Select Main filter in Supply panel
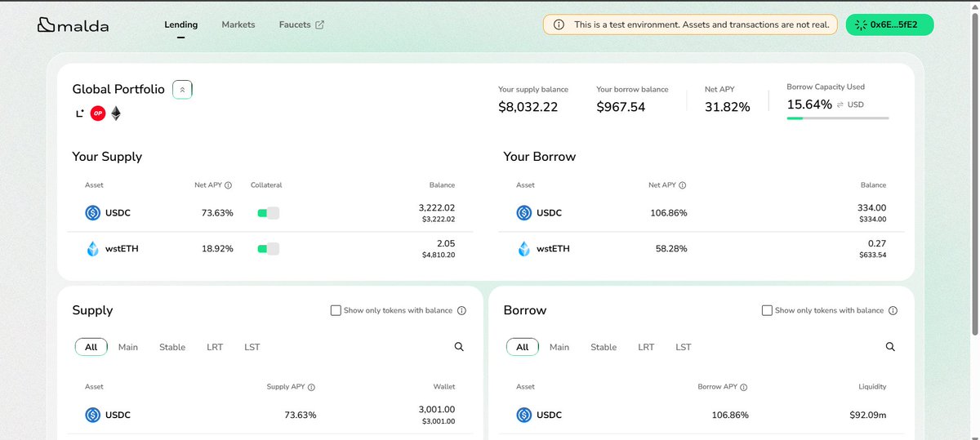The height and width of the screenshot is (440, 980). coord(128,347)
